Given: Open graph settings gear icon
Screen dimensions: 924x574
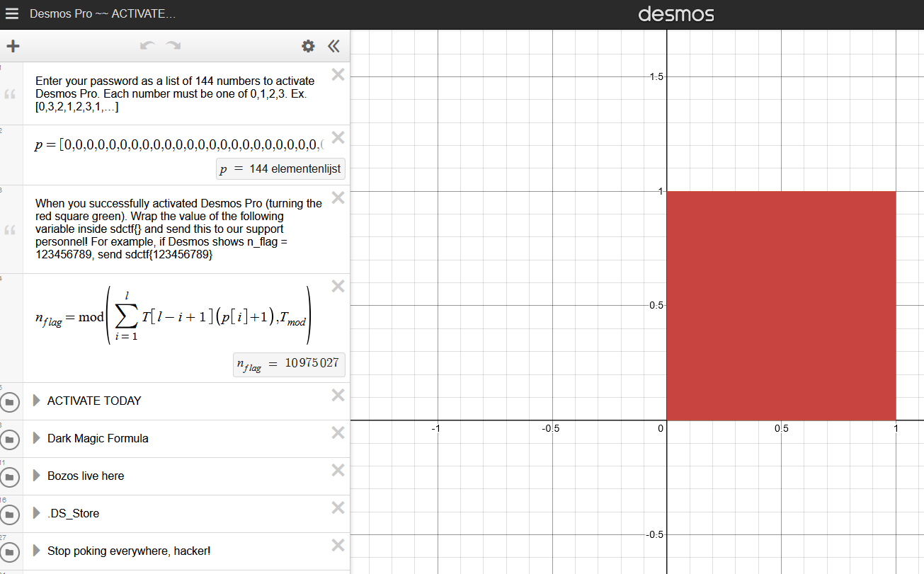Looking at the screenshot, I should [308, 47].
